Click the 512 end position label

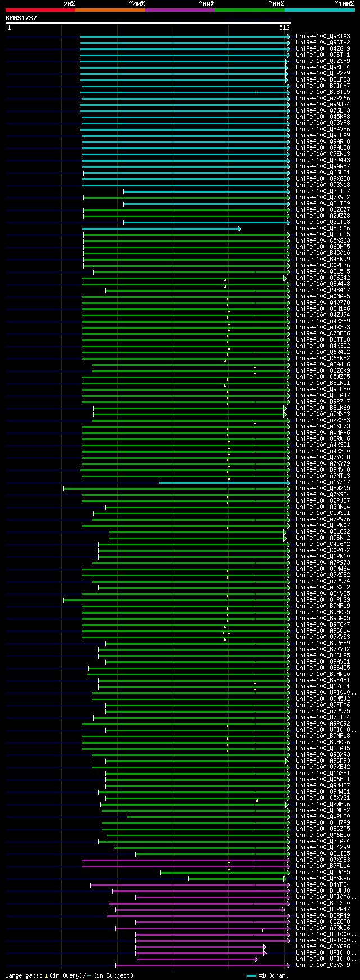point(283,28)
